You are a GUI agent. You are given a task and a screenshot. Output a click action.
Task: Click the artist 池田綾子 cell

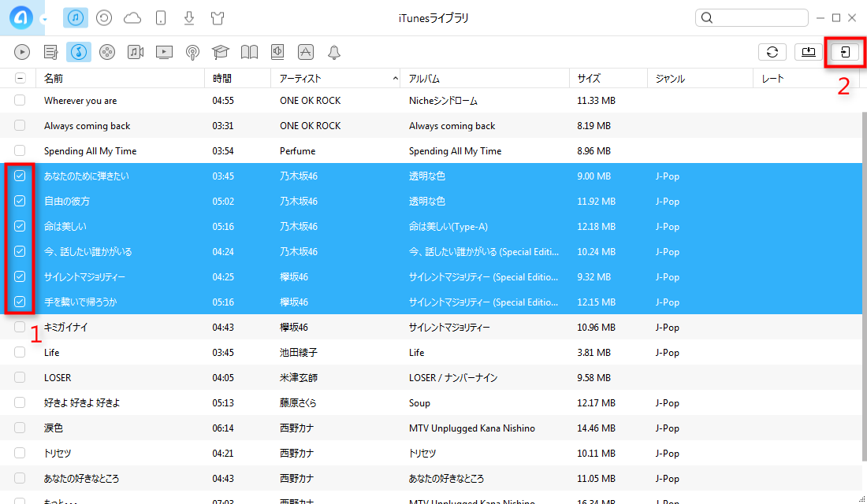pyautogui.click(x=299, y=353)
